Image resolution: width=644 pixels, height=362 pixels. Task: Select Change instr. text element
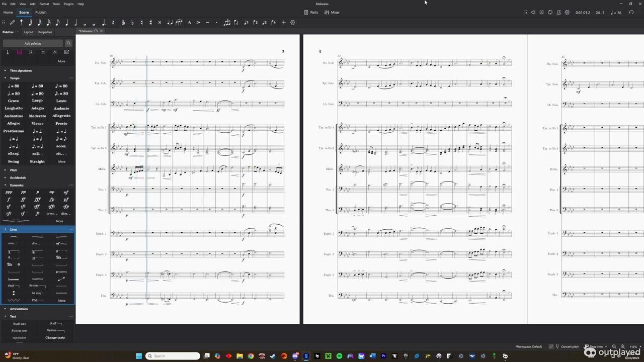pos(55,337)
